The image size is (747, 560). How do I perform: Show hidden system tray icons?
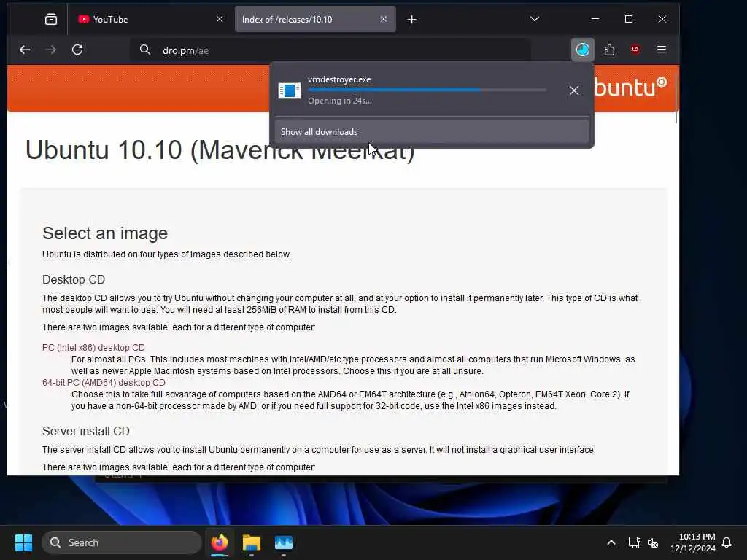611,542
